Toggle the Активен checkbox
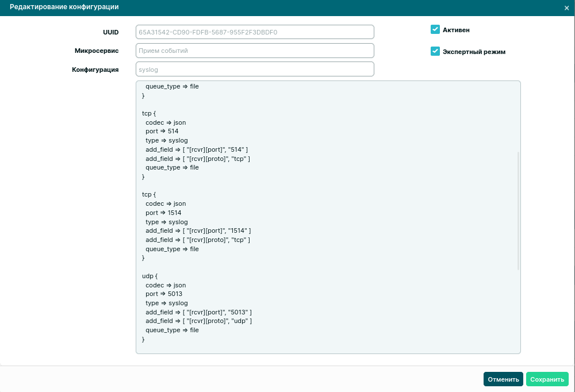 [x=435, y=29]
